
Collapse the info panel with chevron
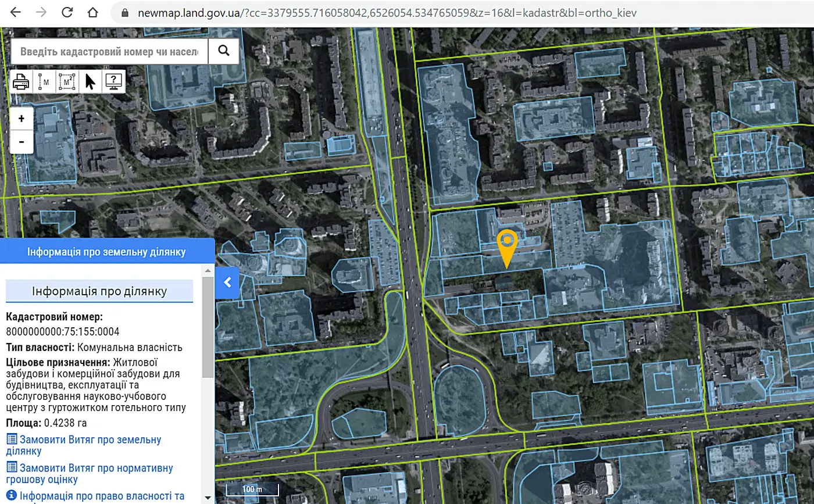click(227, 283)
